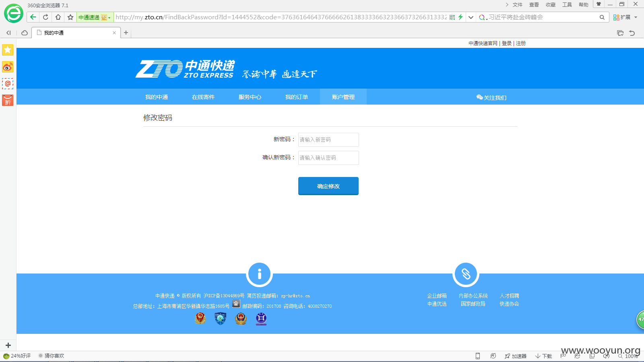Click the search magnifier icon
Viewport: 644px width, 362px height.
click(x=602, y=17)
